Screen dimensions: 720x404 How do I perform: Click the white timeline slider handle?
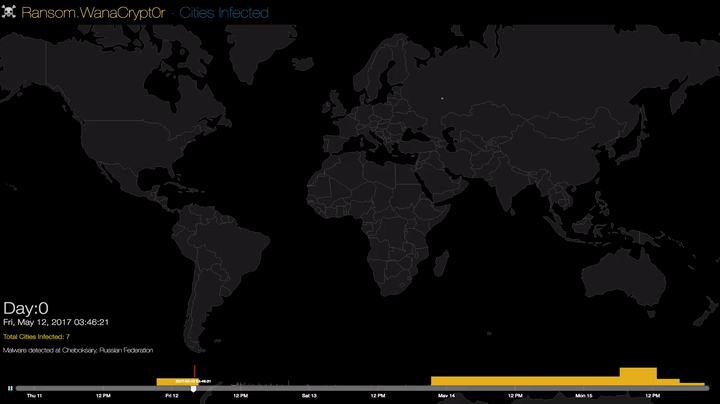[x=193, y=389]
